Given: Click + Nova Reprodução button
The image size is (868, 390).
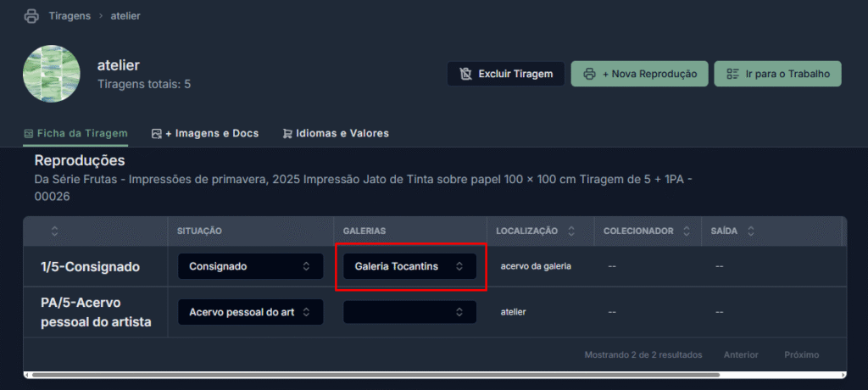Looking at the screenshot, I should 639,74.
